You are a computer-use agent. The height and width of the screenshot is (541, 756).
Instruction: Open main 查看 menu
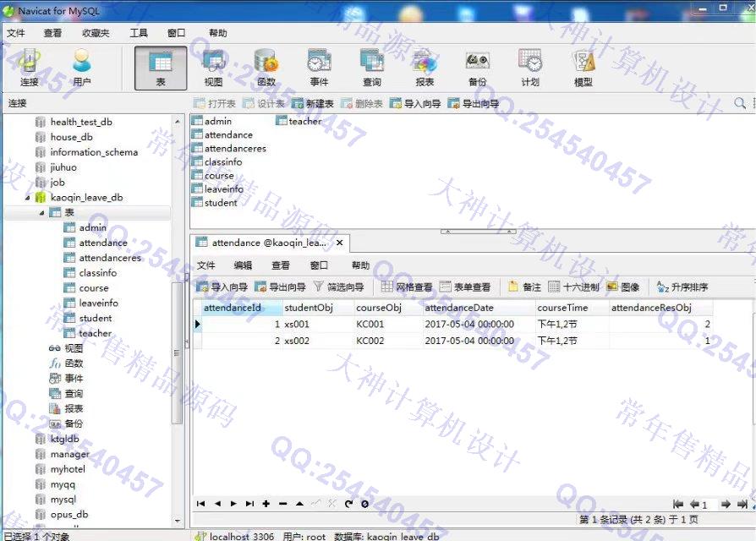pos(52,33)
